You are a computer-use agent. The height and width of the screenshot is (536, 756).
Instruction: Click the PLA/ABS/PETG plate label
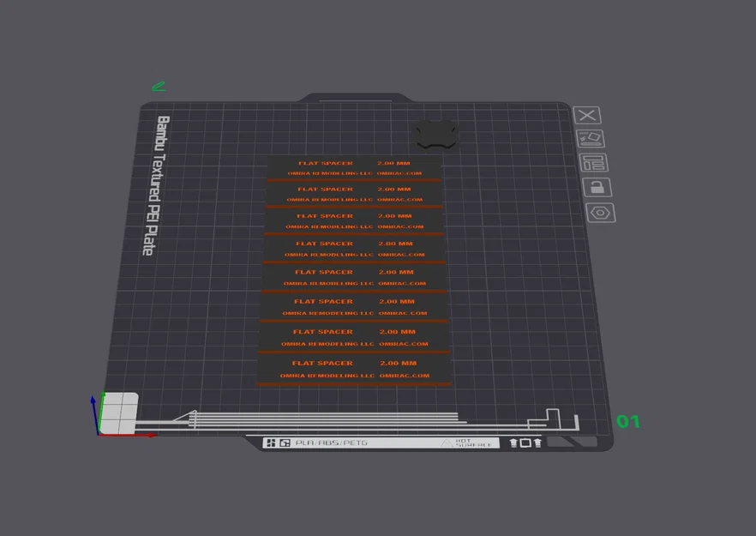click(x=331, y=443)
